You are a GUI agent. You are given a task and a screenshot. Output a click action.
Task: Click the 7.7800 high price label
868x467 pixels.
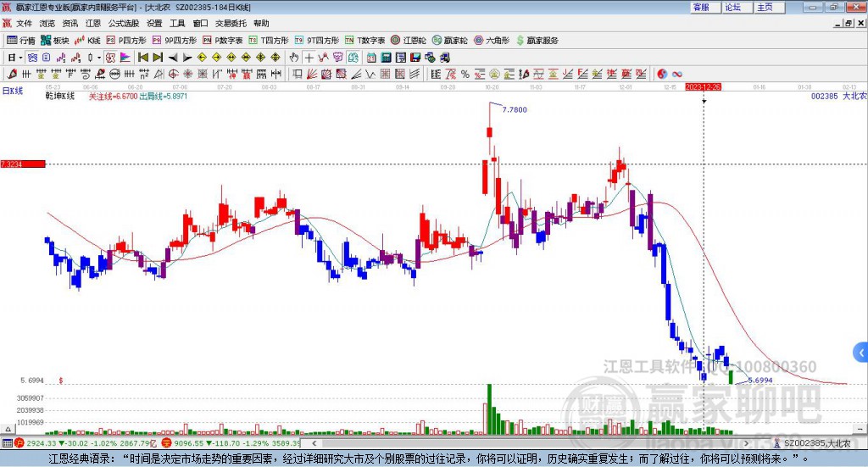pyautogui.click(x=515, y=110)
